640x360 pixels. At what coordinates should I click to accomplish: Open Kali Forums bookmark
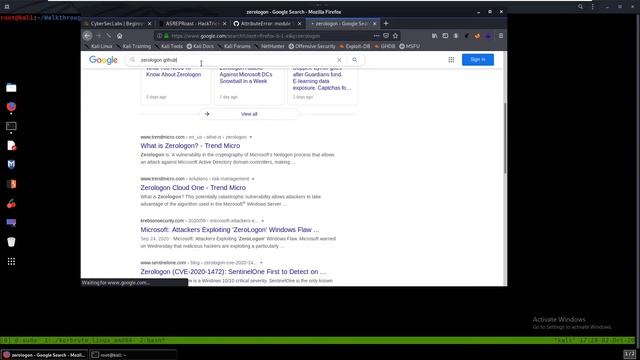234,46
